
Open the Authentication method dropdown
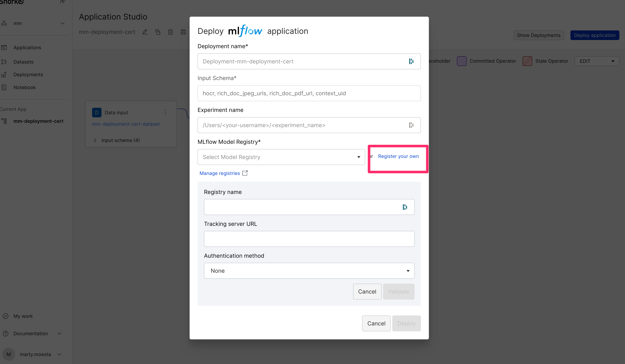click(309, 271)
